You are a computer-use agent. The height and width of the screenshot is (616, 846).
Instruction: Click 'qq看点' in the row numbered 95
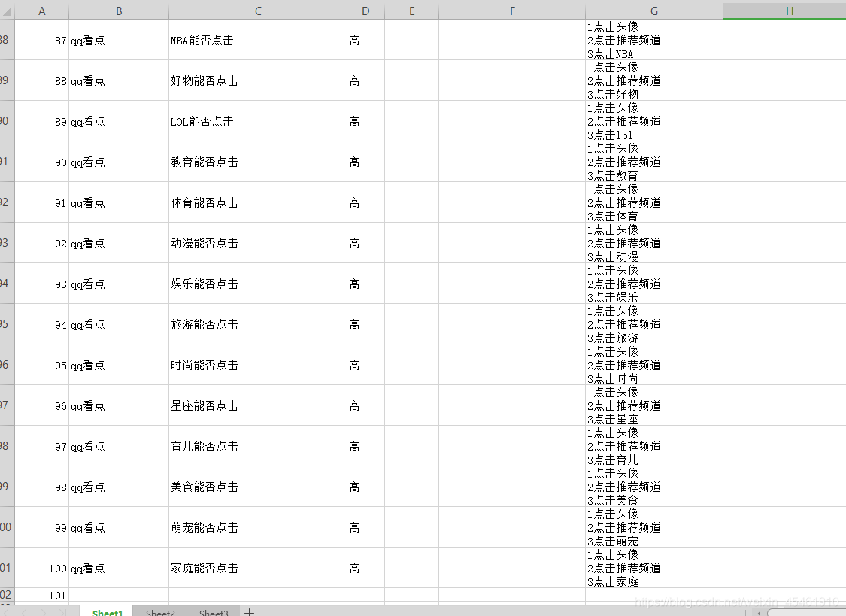(x=119, y=365)
